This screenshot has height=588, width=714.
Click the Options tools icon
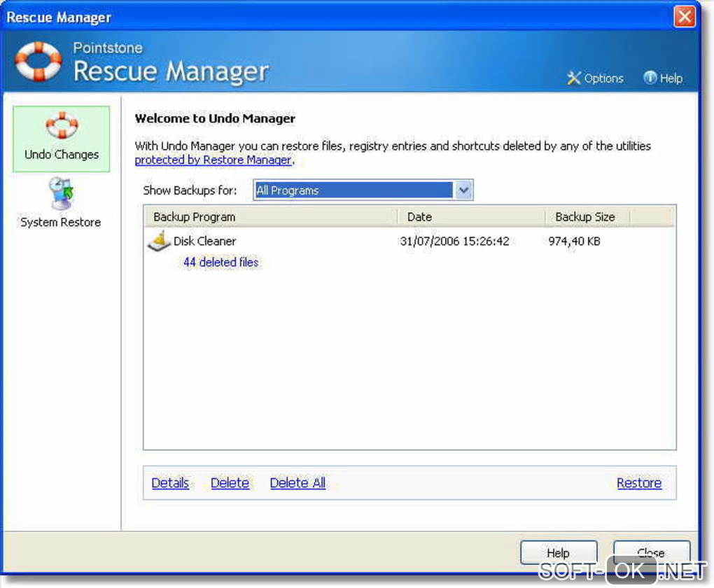pyautogui.click(x=574, y=78)
